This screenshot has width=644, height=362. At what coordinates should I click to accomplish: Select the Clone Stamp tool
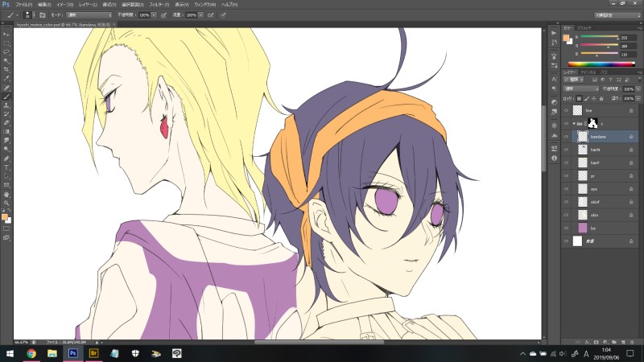pyautogui.click(x=6, y=105)
